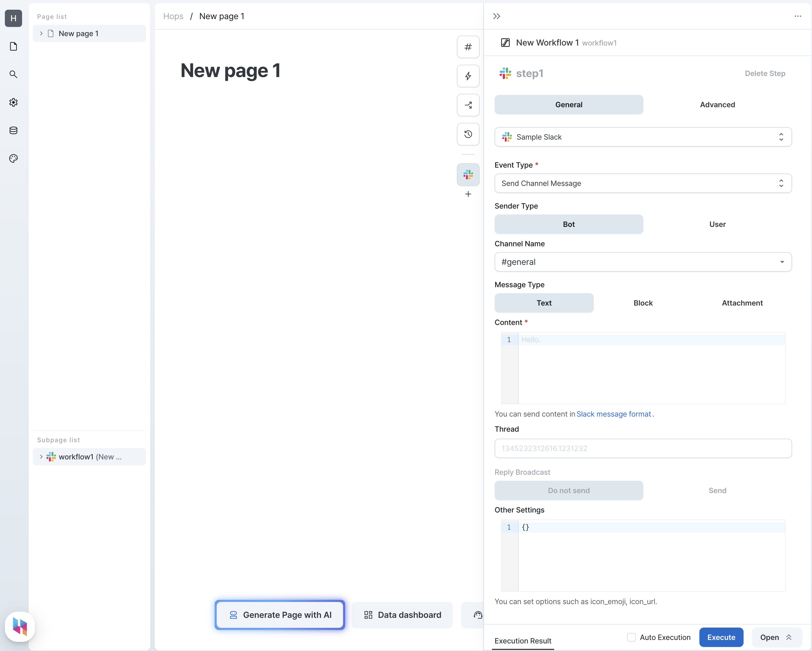
Task: Collapse right panel with double chevron
Action: tap(497, 16)
